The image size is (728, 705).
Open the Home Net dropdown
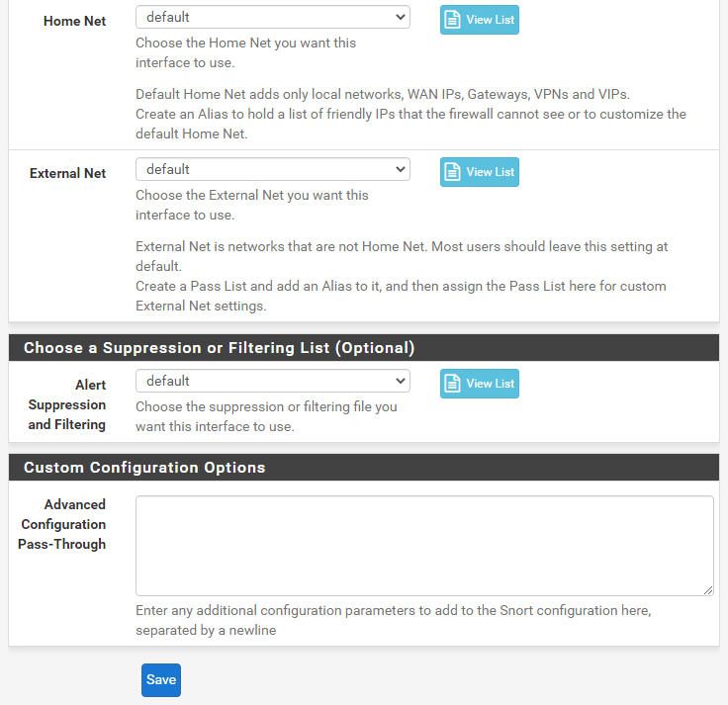click(272, 17)
